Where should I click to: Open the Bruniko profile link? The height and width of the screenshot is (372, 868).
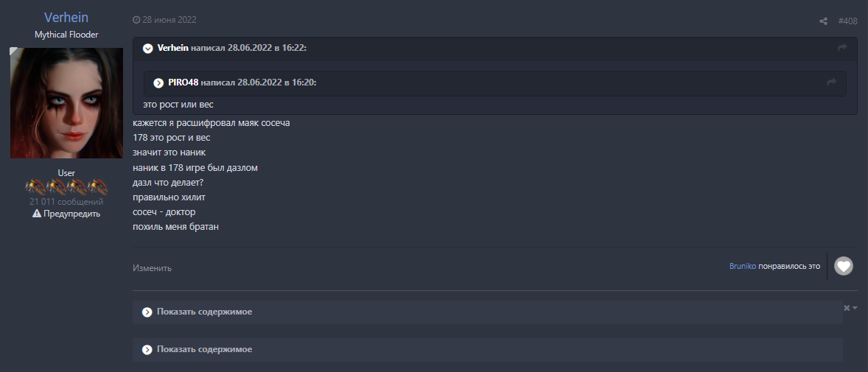point(742,267)
